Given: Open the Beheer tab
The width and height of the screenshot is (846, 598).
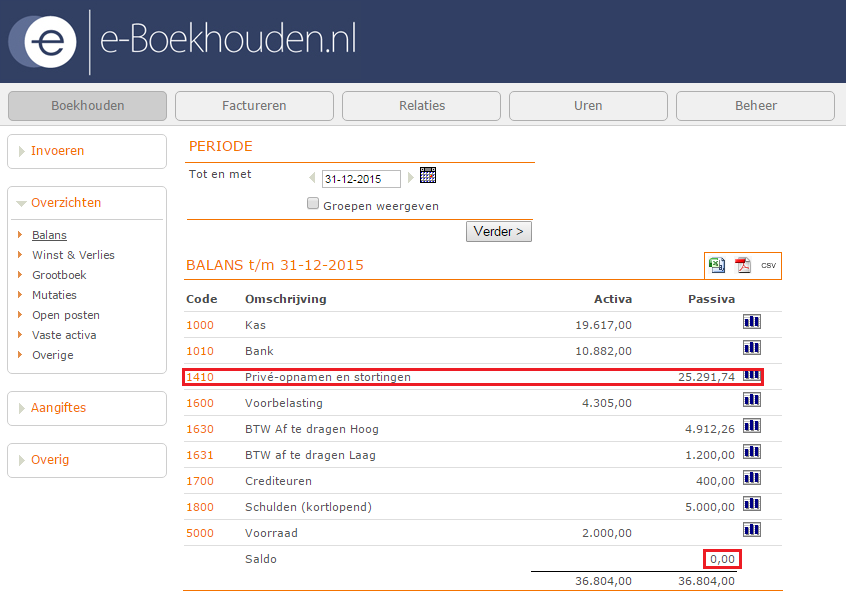Looking at the screenshot, I should coord(755,105).
